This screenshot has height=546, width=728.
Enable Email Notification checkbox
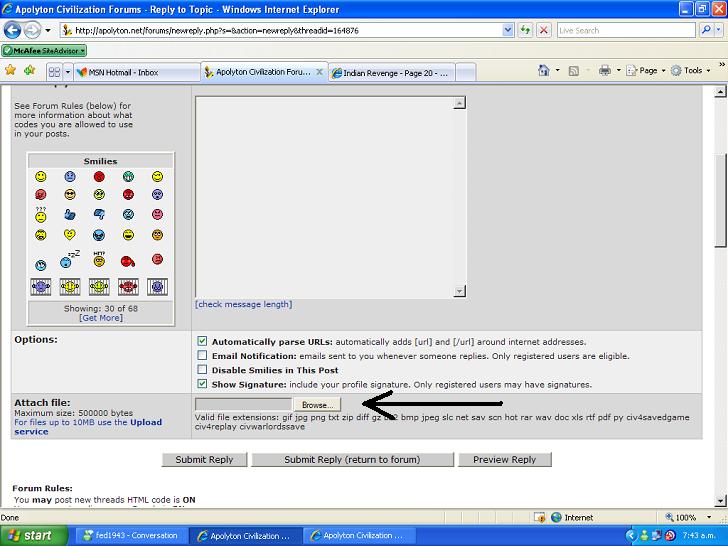point(203,355)
